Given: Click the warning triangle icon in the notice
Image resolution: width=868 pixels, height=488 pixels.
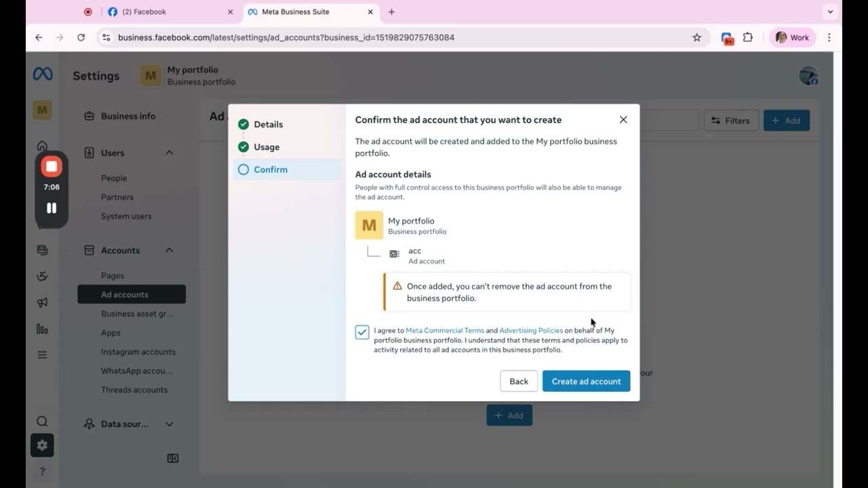Looking at the screenshot, I should (x=397, y=286).
